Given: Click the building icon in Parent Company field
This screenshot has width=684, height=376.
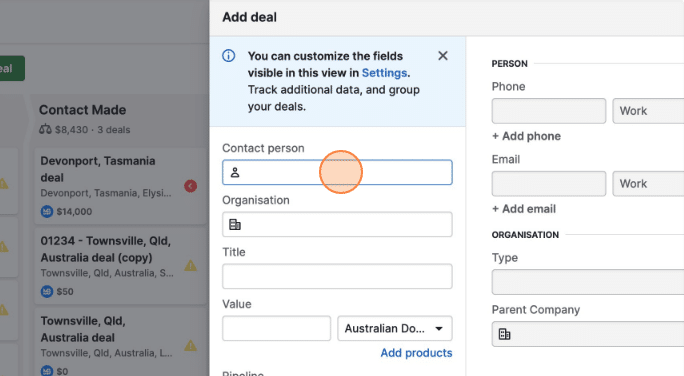Looking at the screenshot, I should (505, 334).
